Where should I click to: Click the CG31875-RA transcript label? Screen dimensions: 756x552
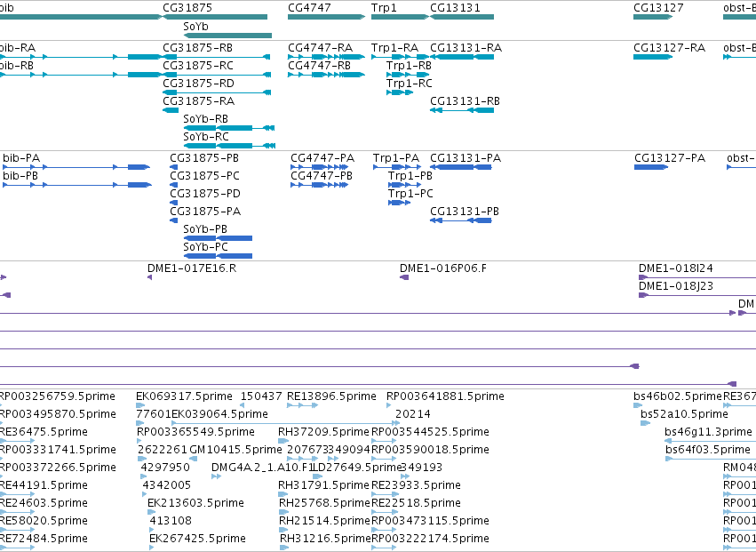click(199, 100)
